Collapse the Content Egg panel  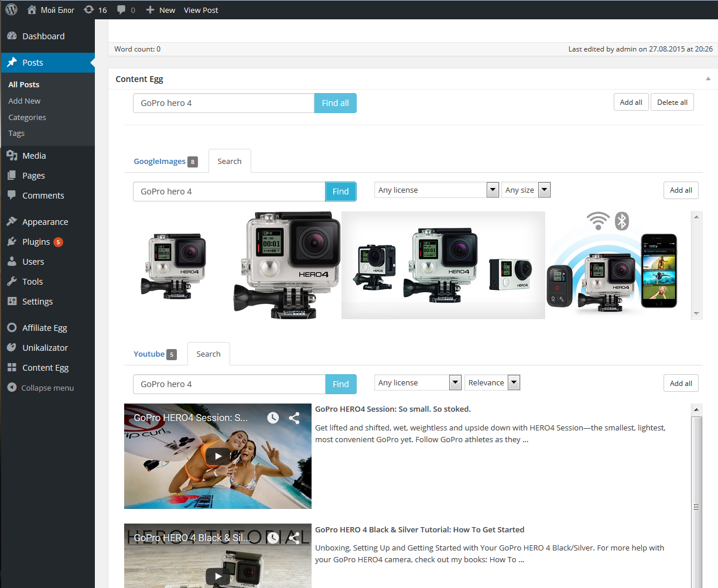pos(707,79)
